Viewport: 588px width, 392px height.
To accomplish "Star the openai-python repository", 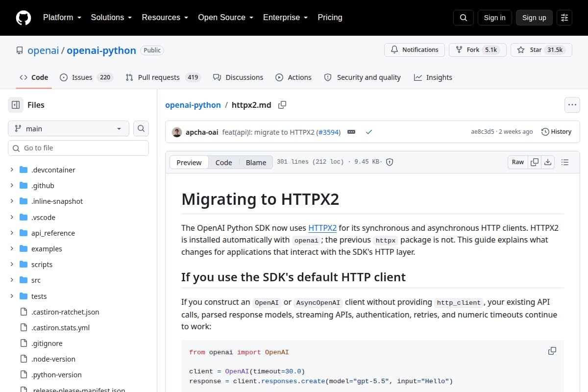I will [541, 50].
